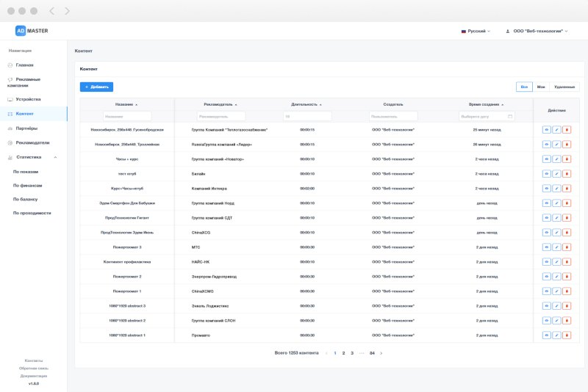Focus the Рекламодатель filter input

(x=221, y=117)
